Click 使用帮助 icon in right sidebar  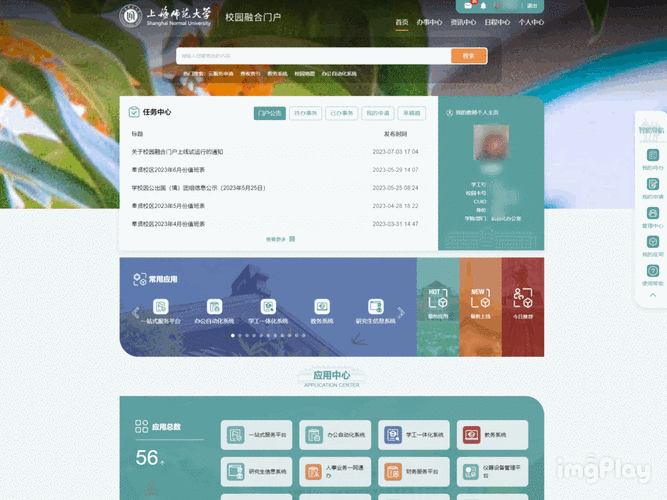(652, 271)
